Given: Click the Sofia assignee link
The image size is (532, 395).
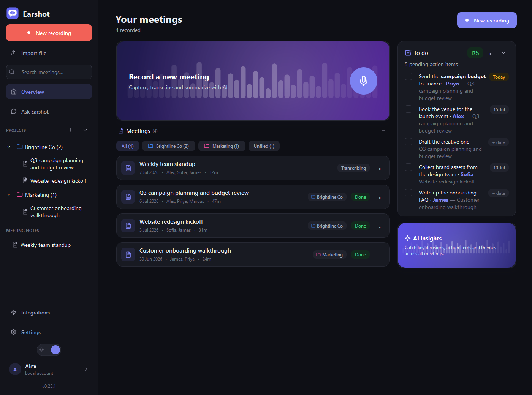Looking at the screenshot, I should click(x=467, y=174).
